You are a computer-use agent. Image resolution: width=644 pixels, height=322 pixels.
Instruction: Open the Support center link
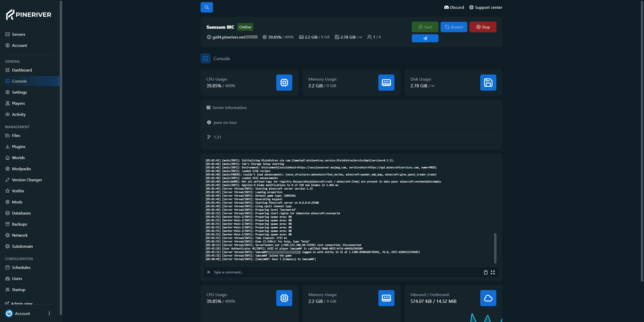[x=486, y=7]
